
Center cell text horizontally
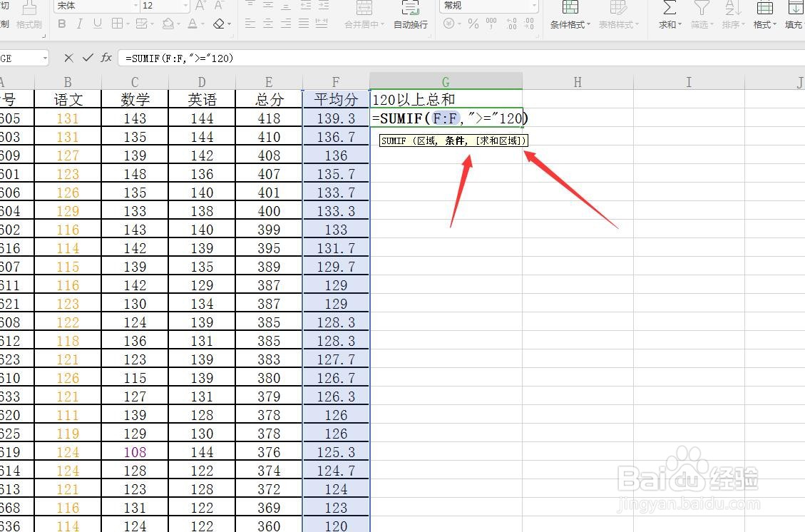click(268, 24)
